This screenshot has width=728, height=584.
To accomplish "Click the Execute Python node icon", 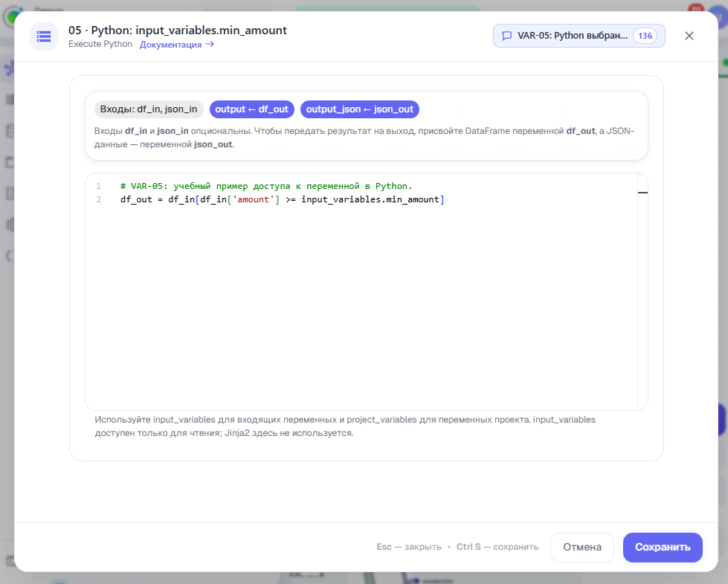I will coord(44,36).
